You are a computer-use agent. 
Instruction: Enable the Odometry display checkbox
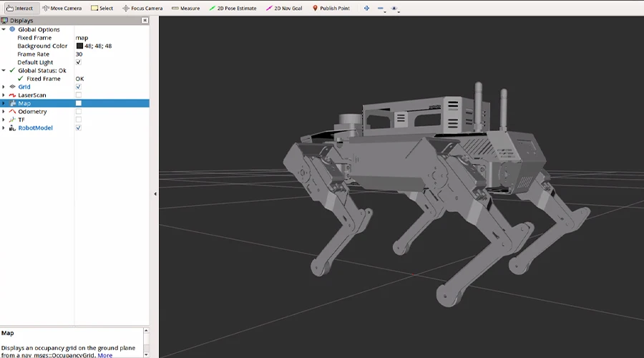pos(79,112)
